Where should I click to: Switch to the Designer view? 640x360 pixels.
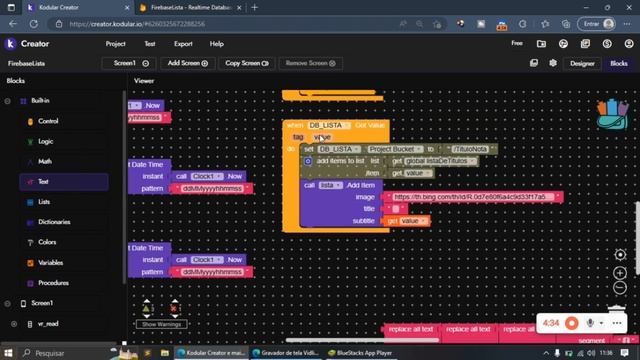[x=582, y=63]
